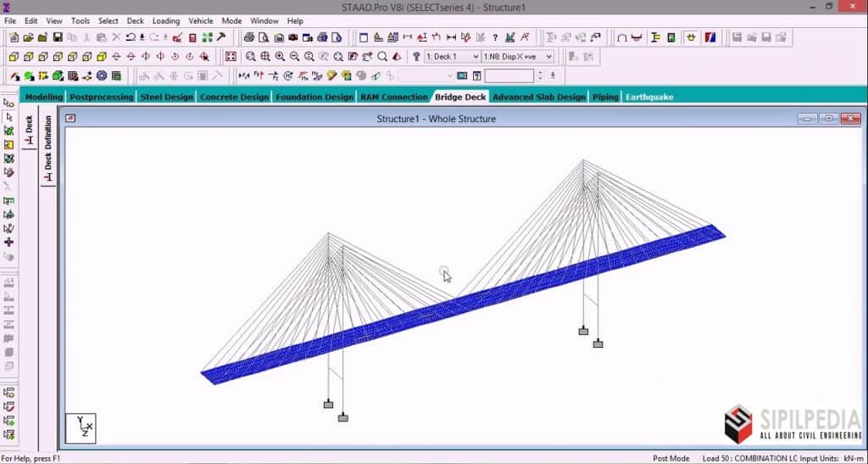This screenshot has height=464, width=868.
Task: Click the Save file icon in toolbar
Action: click(x=58, y=37)
